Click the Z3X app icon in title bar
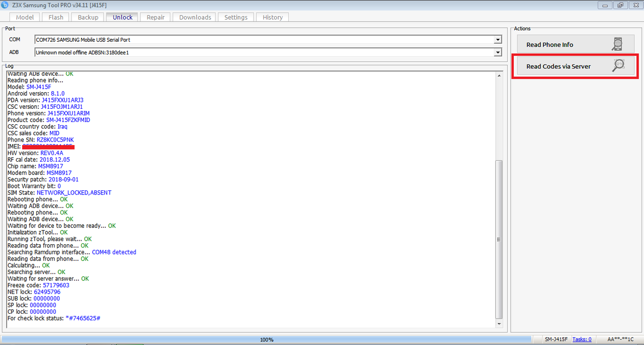644x345 pixels. [x=5, y=5]
